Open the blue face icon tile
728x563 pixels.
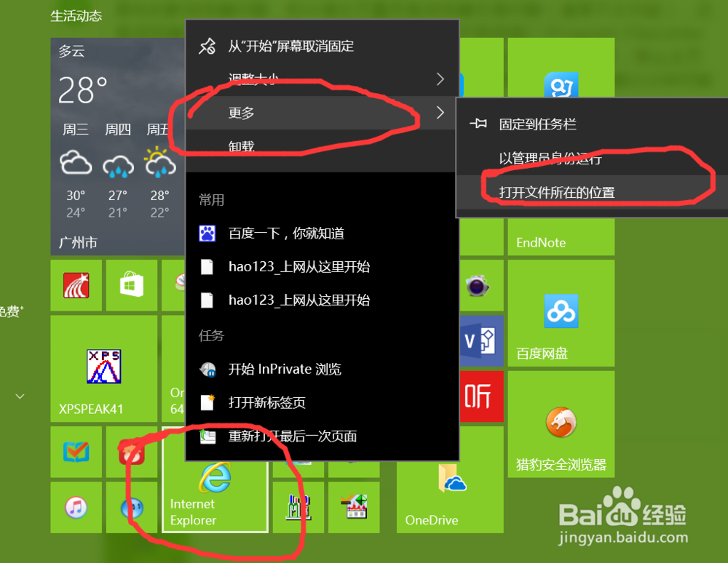131,507
